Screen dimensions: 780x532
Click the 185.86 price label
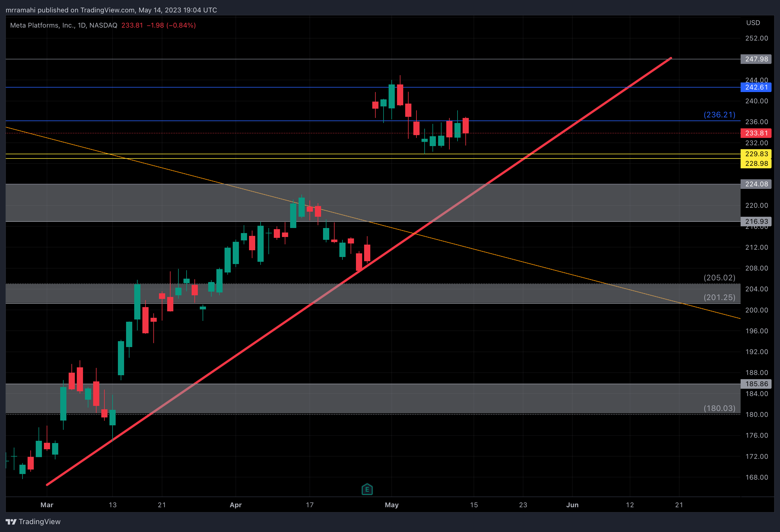click(x=756, y=384)
